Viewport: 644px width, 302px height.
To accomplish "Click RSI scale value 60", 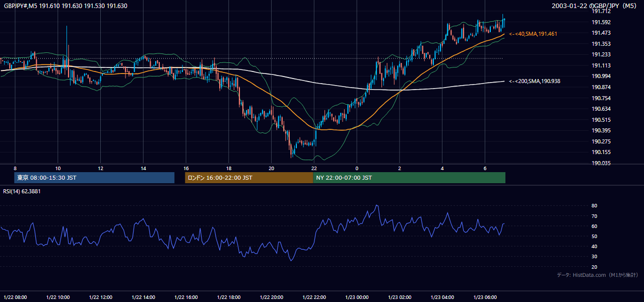I will [x=594, y=226].
